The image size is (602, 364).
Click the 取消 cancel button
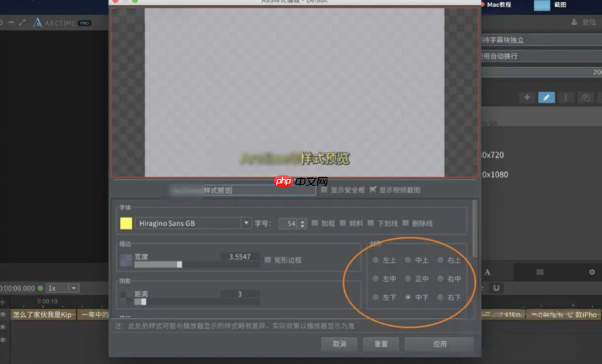(x=340, y=344)
